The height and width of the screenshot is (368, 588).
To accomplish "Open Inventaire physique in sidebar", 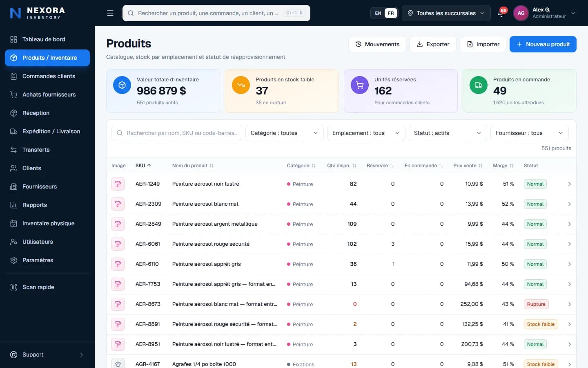I will click(x=47, y=223).
